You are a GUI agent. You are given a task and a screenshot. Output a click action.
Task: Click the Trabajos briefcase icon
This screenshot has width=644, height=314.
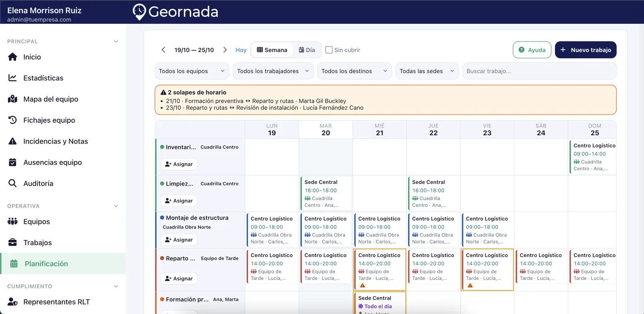click(x=13, y=242)
